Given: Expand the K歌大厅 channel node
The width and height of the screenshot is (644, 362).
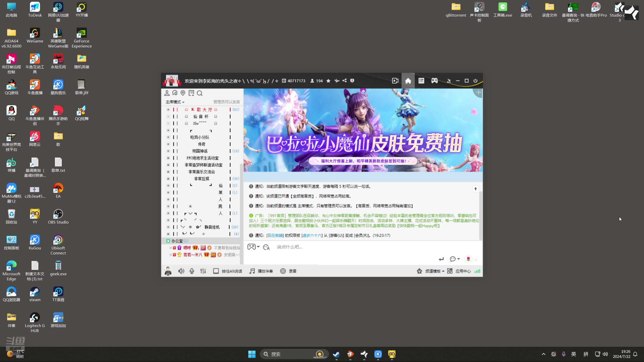Looking at the screenshot, I should click(x=168, y=110).
